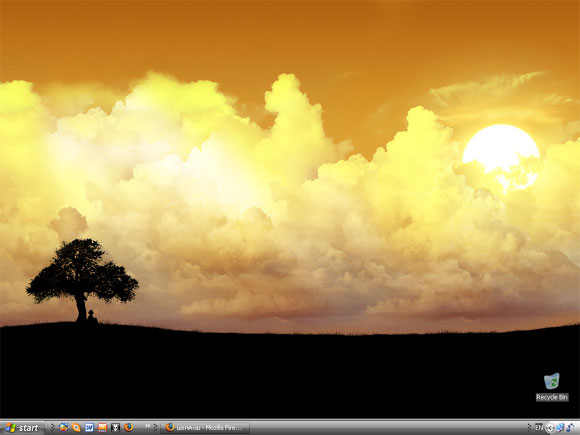Launch Firefox from the quick launch bar
The height and width of the screenshot is (435, 580).
click(x=129, y=427)
